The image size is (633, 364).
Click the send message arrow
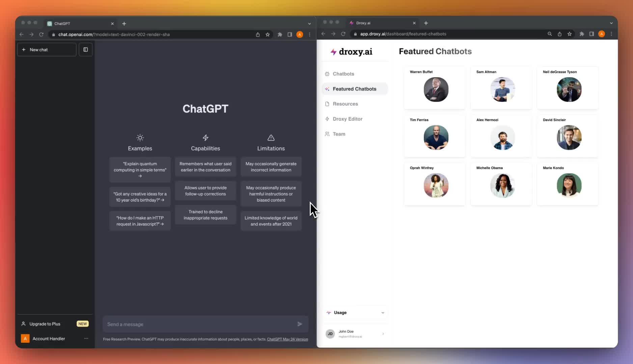(300, 324)
